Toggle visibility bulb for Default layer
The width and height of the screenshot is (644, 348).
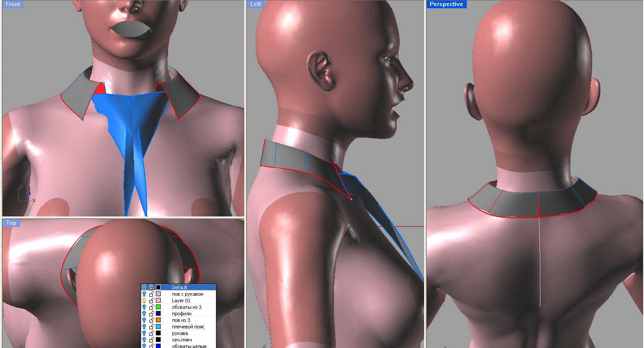click(x=144, y=287)
